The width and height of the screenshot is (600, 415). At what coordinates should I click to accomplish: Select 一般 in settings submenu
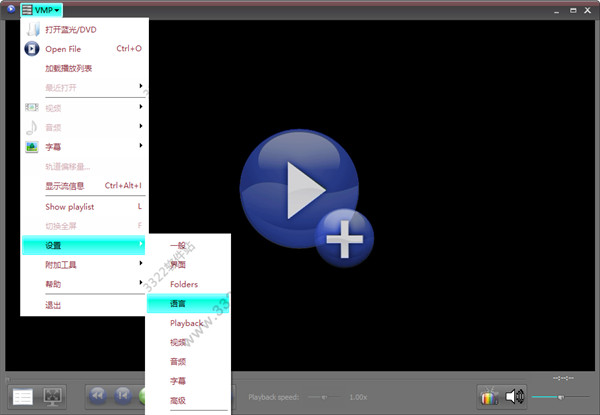point(188,245)
